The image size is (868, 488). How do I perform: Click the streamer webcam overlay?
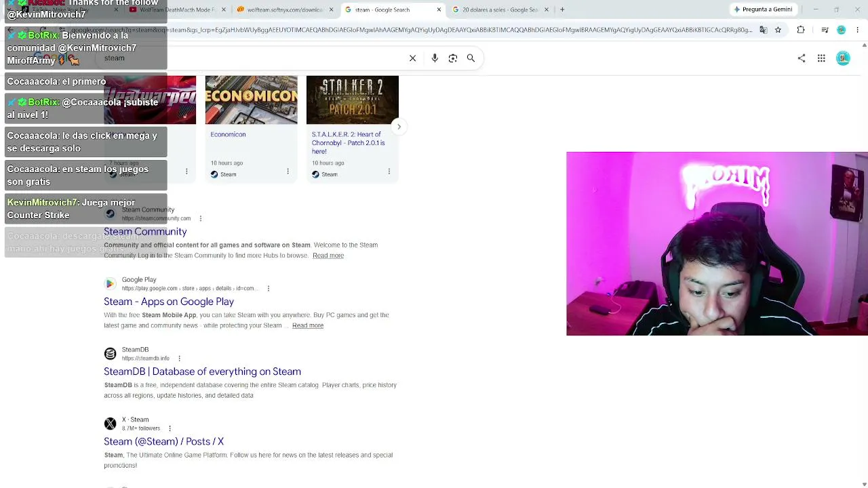(x=717, y=243)
